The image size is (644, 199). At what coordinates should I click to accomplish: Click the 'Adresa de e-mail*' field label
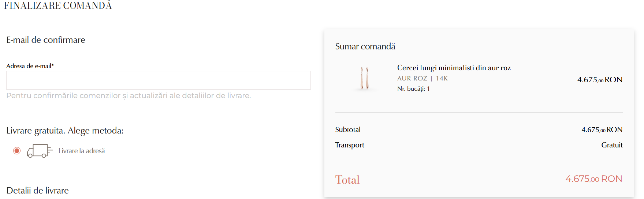click(30, 66)
